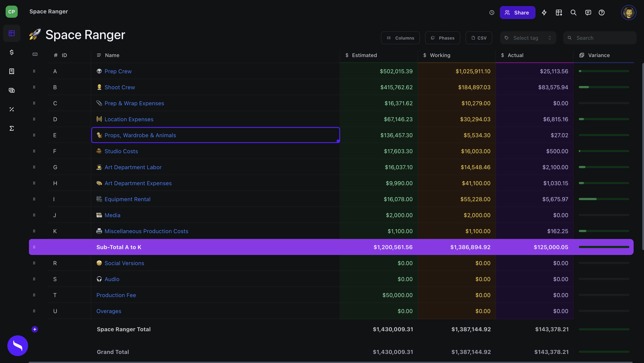This screenshot has height=363, width=644.
Task: Open the Prep Crew link
Action: coord(118,71)
